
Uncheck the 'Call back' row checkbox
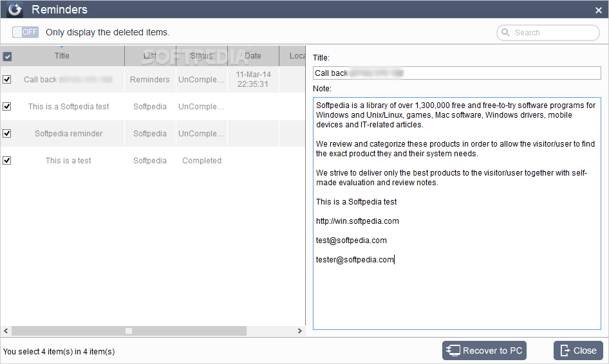[7, 79]
